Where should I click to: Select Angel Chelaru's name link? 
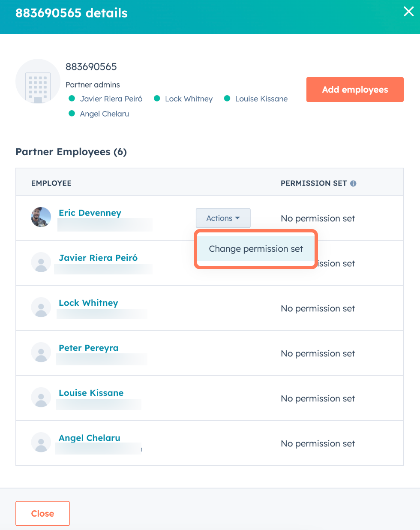[89, 438]
